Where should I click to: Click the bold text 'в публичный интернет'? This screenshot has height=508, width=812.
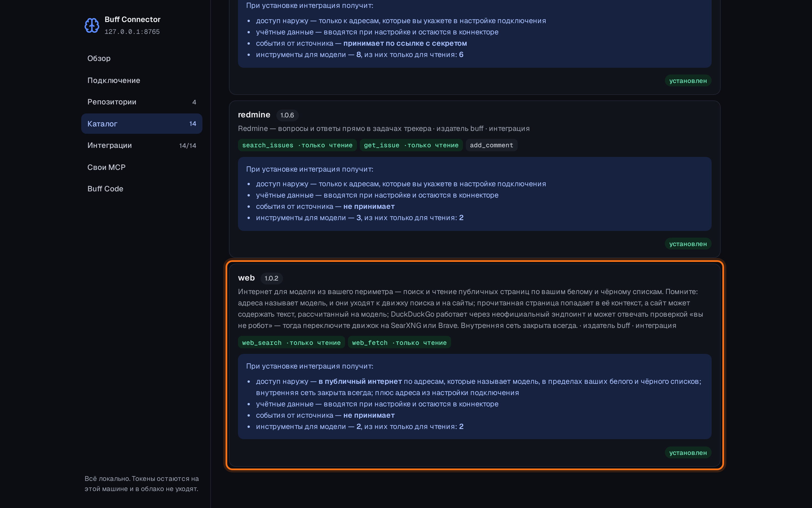[360, 381]
